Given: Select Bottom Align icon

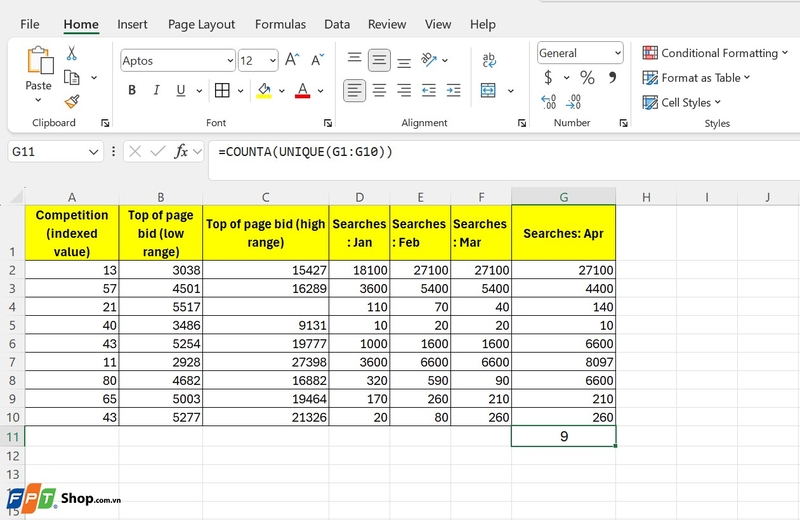Looking at the screenshot, I should point(404,63).
